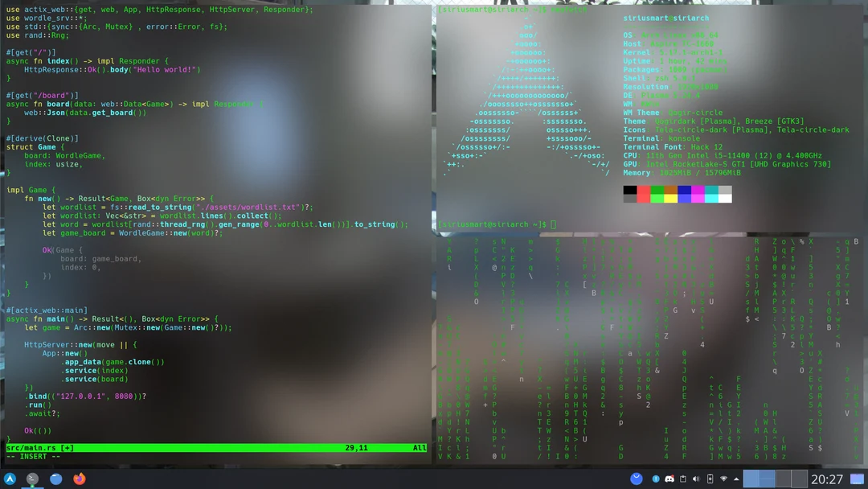
Task: Launch Konsole from the taskbar
Action: (x=32, y=479)
